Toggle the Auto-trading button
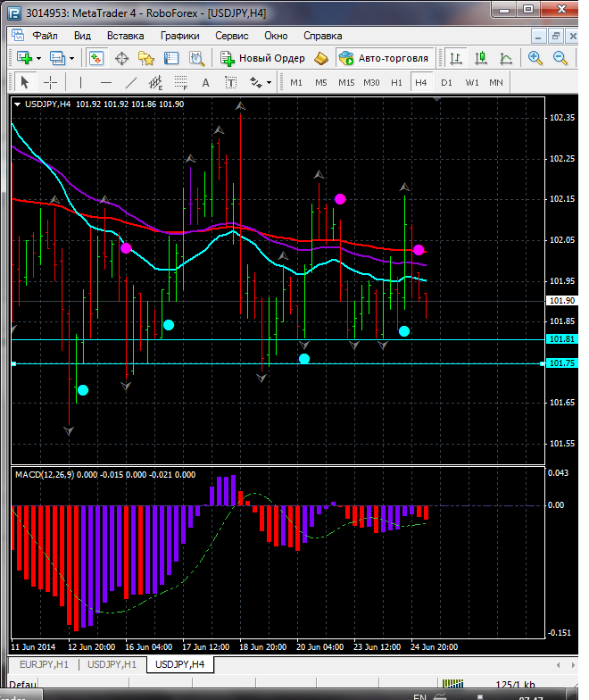The width and height of the screenshot is (589, 700). 384,58
